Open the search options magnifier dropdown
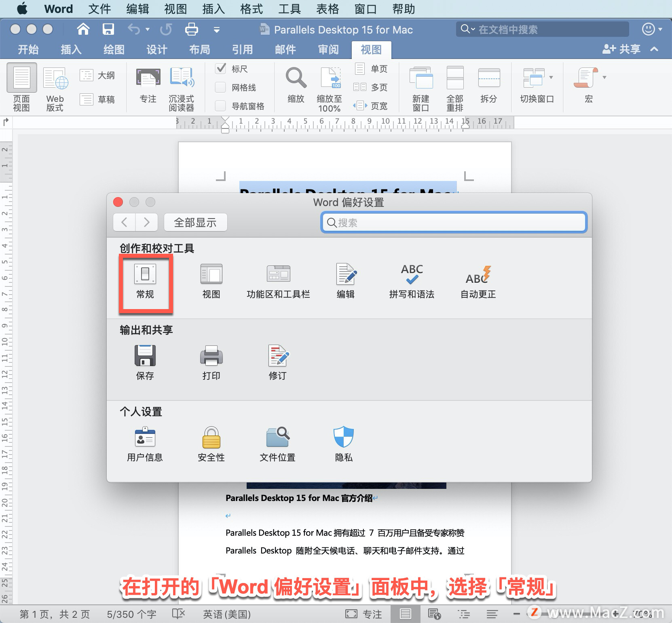 click(468, 29)
